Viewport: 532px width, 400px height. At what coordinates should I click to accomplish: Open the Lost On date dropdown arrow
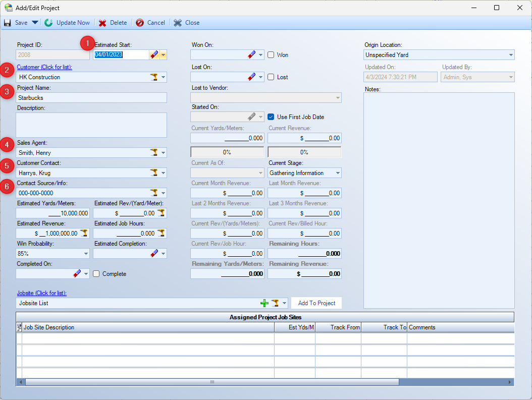pyautogui.click(x=260, y=77)
